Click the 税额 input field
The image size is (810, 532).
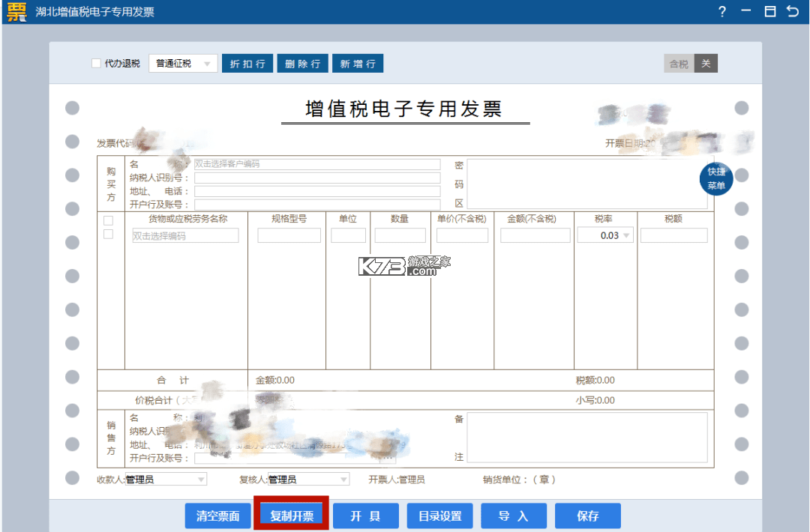674,235
